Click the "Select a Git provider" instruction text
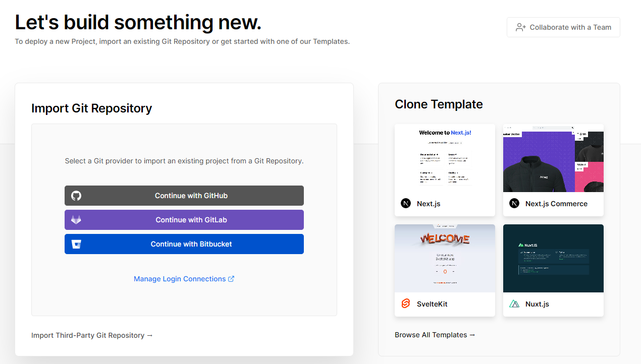 [184, 161]
